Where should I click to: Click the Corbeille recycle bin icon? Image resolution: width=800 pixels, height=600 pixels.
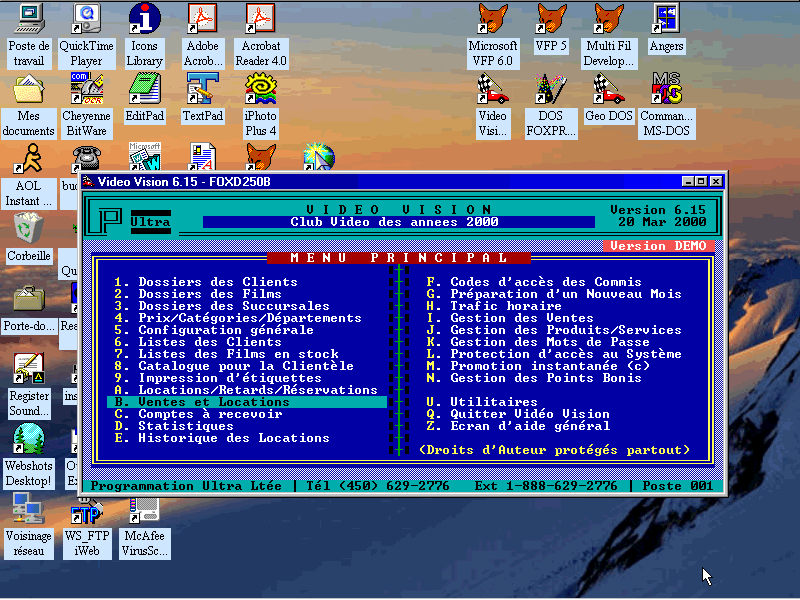click(x=29, y=229)
